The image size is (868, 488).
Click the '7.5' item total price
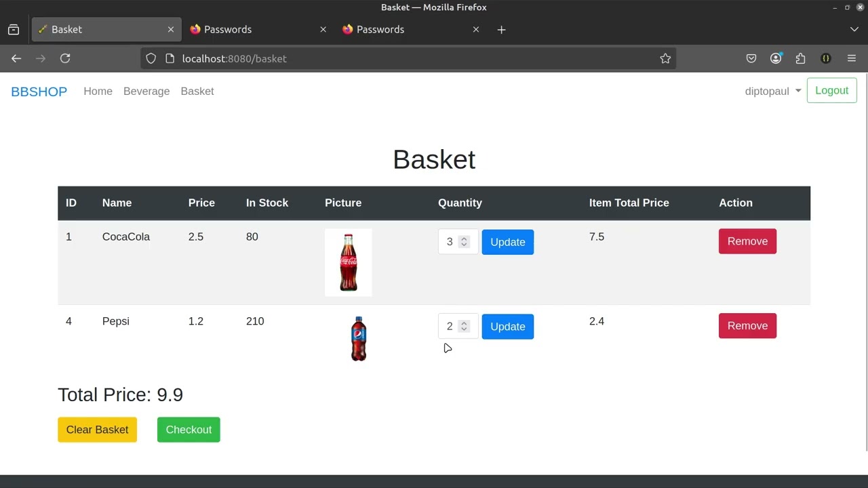pos(597,237)
